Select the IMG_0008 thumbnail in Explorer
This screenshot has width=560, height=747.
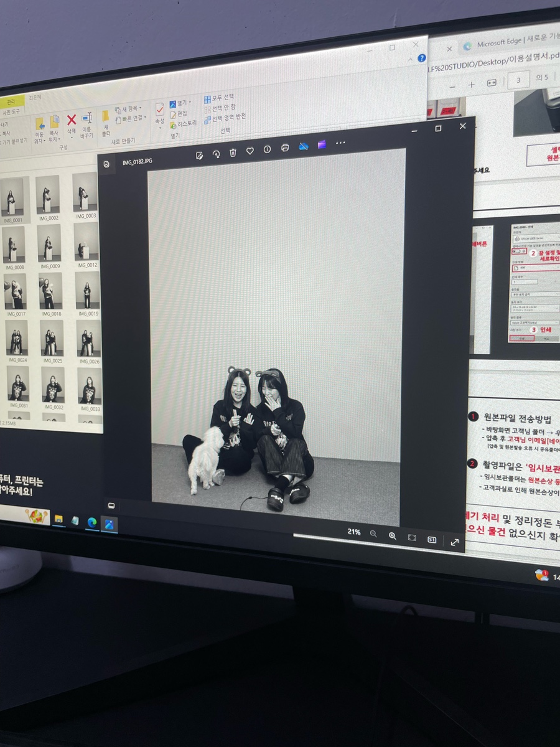(x=13, y=248)
